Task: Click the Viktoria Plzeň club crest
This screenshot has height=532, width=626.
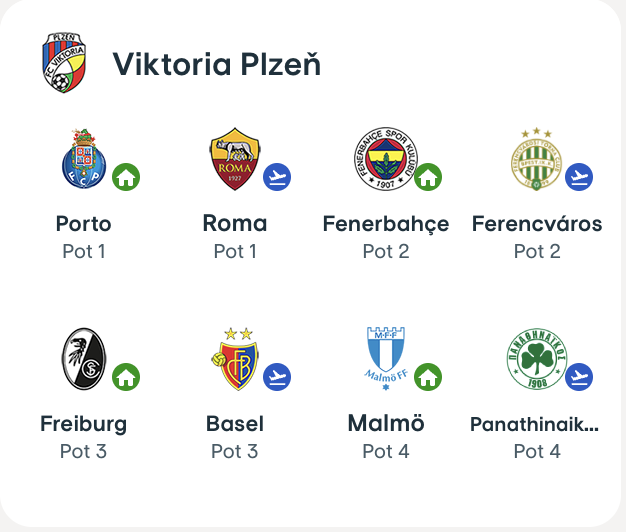Action: point(63,63)
